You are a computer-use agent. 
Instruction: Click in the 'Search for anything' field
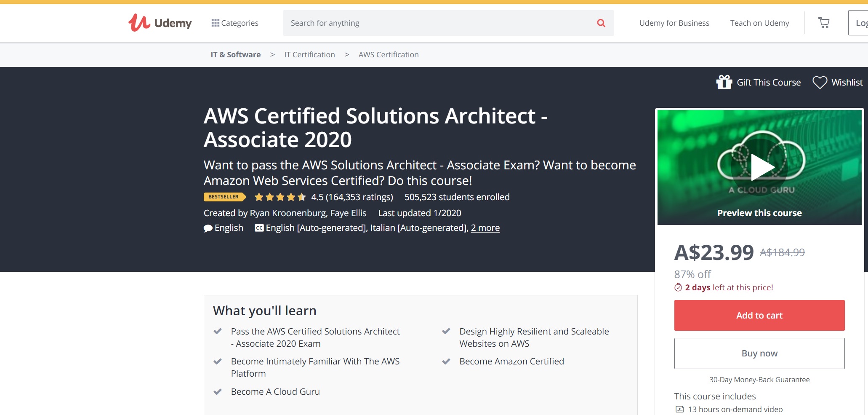(438, 23)
